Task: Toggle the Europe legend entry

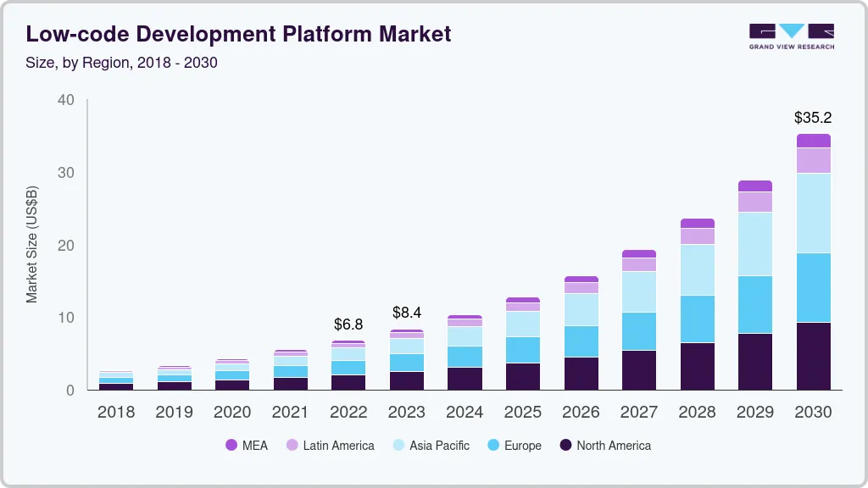Action: point(522,446)
